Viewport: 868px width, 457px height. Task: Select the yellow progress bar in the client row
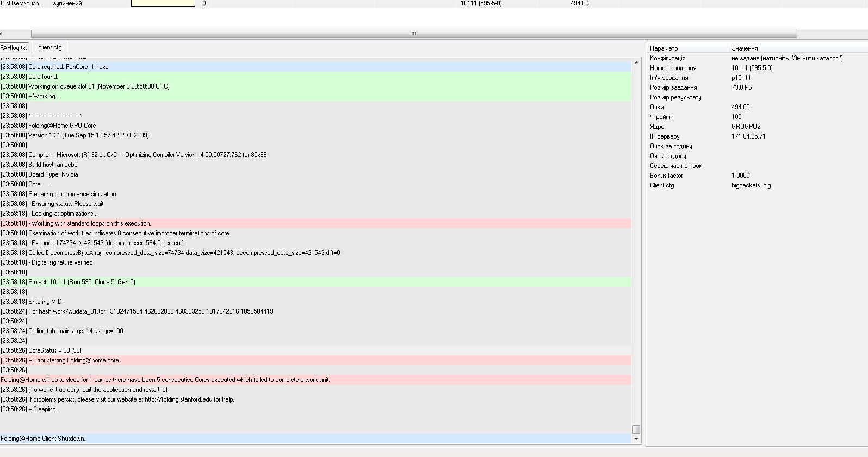tap(163, 3)
